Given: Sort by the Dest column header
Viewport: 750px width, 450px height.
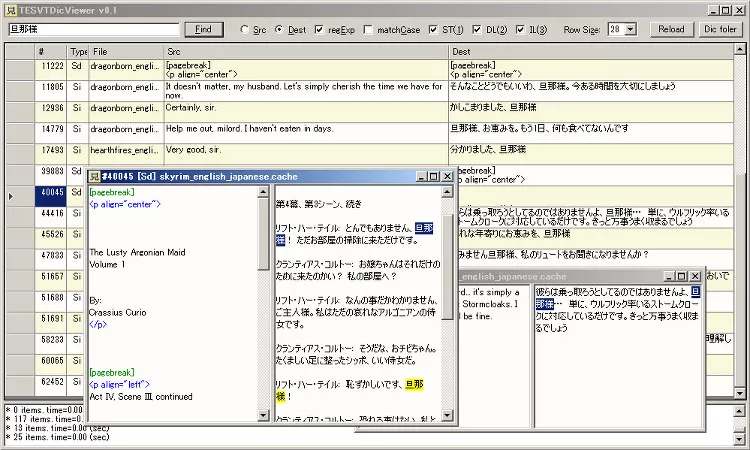Looking at the screenshot, I should coord(591,52).
